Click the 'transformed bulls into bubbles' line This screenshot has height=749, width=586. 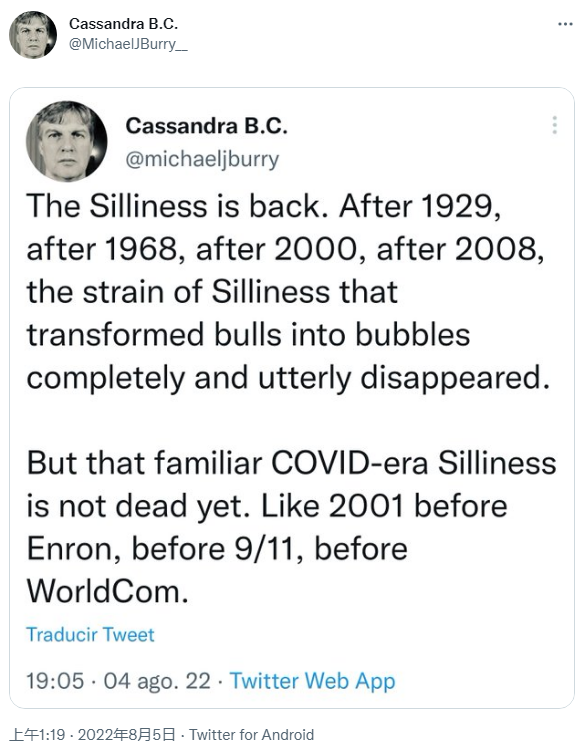tap(248, 334)
